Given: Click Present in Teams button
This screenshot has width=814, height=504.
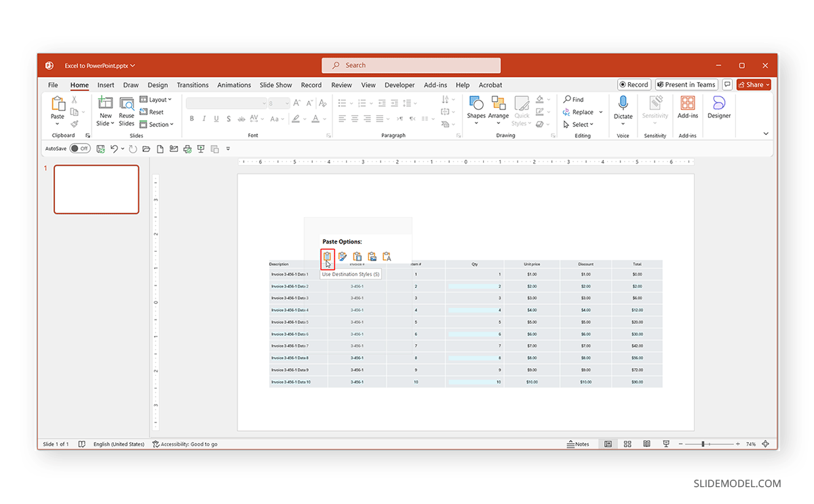Looking at the screenshot, I should (686, 84).
